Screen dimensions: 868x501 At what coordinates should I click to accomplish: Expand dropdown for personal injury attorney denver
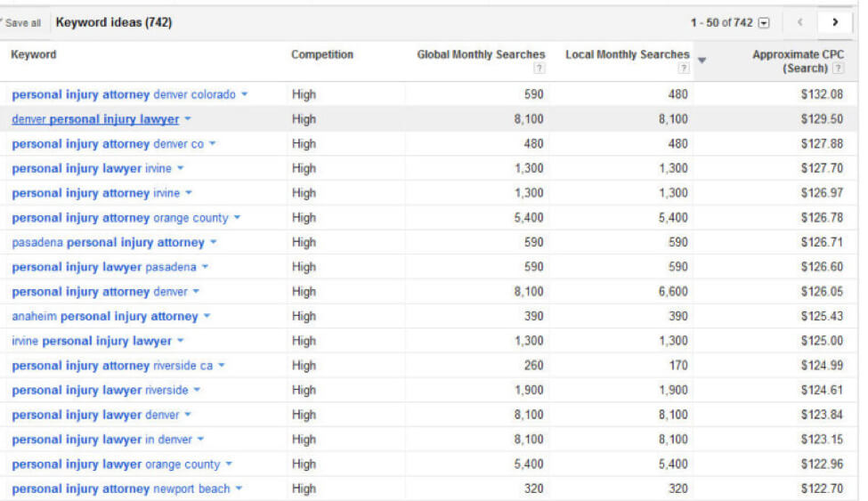point(196,292)
